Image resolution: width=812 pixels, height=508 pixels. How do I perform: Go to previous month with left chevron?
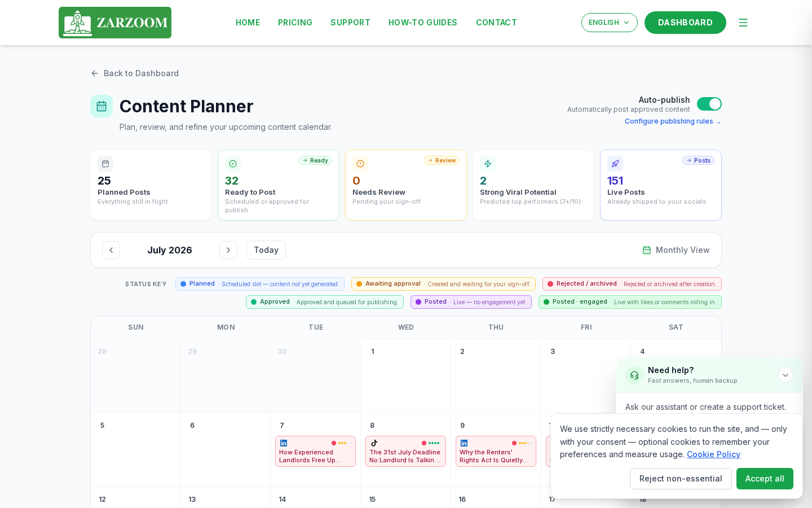111,250
